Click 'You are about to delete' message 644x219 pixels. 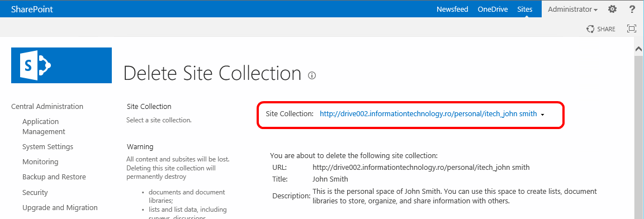(354, 155)
